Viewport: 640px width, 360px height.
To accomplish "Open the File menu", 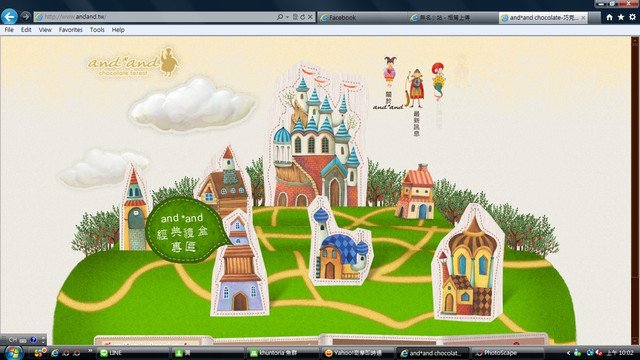I will click(x=9, y=30).
